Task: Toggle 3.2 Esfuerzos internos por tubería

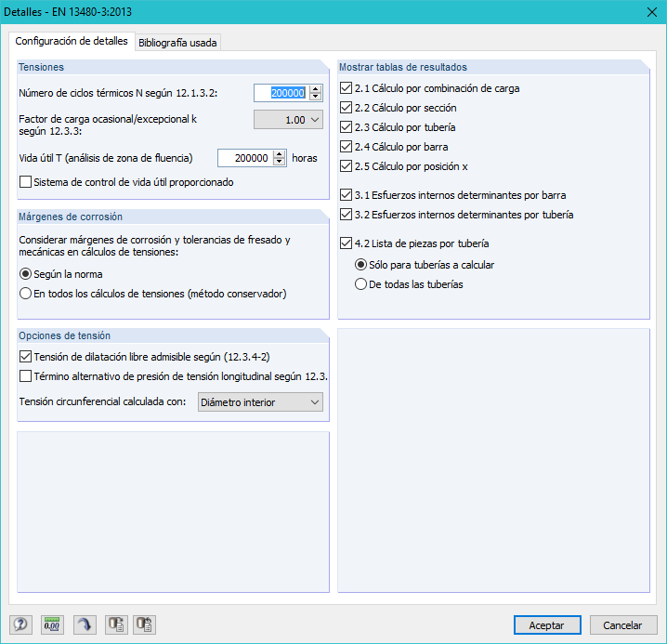Action: [x=346, y=215]
